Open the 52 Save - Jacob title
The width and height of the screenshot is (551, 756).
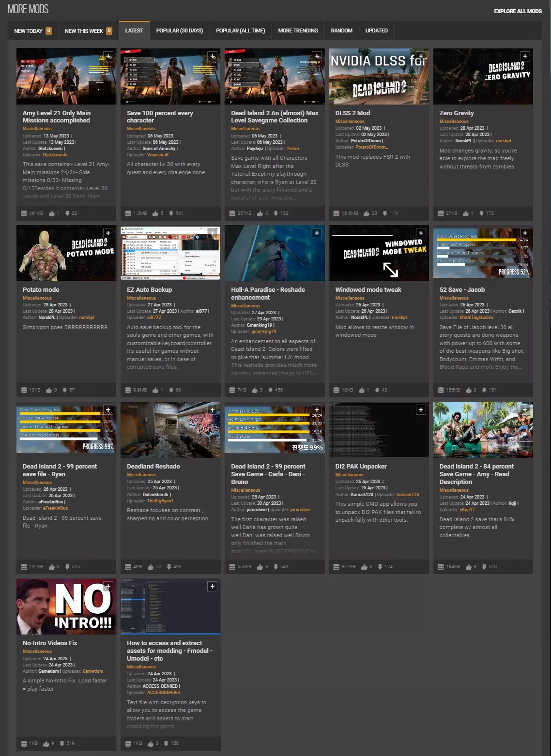pos(462,290)
